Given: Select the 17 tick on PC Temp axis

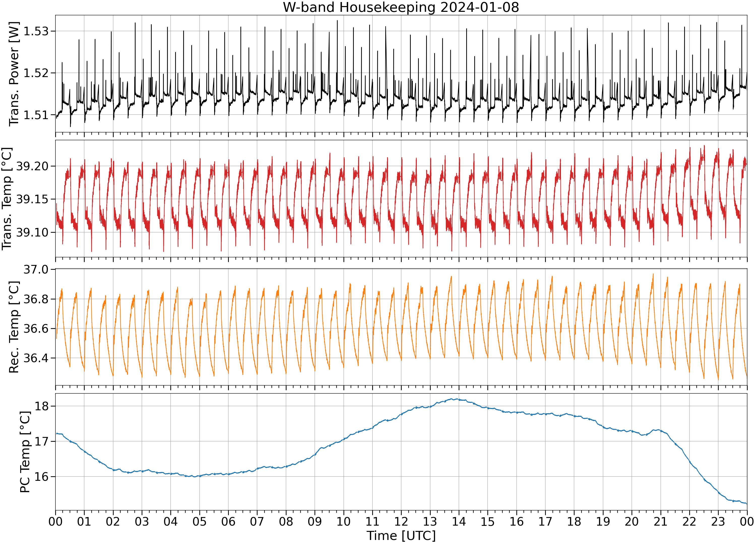Looking at the screenshot, I should (41, 441).
